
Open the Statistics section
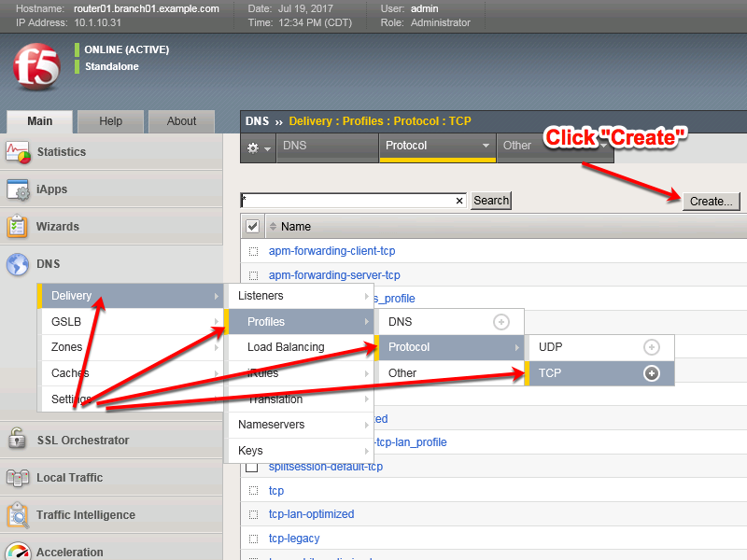coord(111,152)
